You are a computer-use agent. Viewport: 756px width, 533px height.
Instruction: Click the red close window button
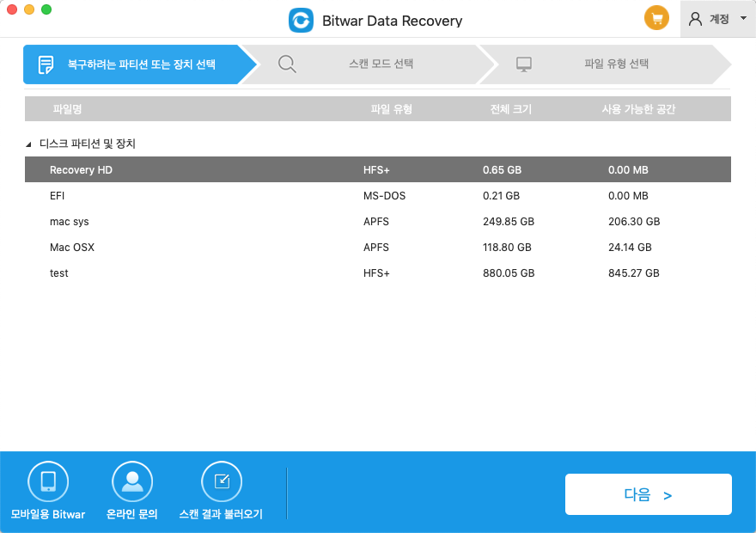(x=12, y=9)
